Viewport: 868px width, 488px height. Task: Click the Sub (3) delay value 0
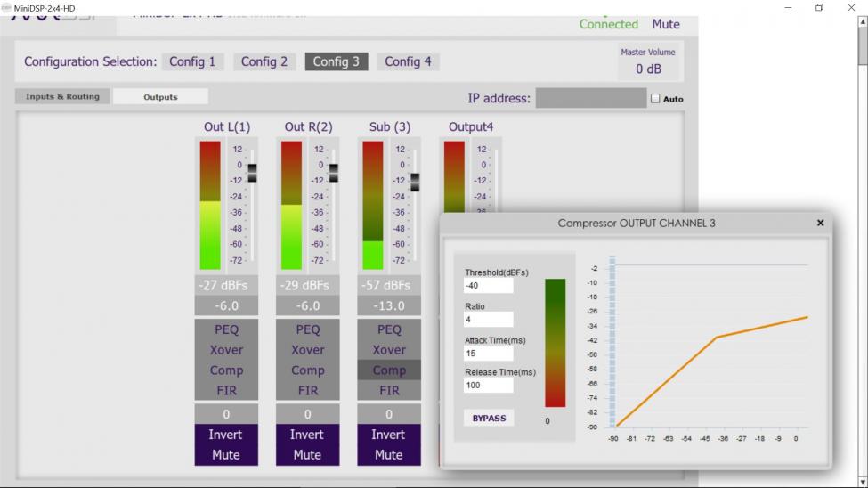(389, 414)
